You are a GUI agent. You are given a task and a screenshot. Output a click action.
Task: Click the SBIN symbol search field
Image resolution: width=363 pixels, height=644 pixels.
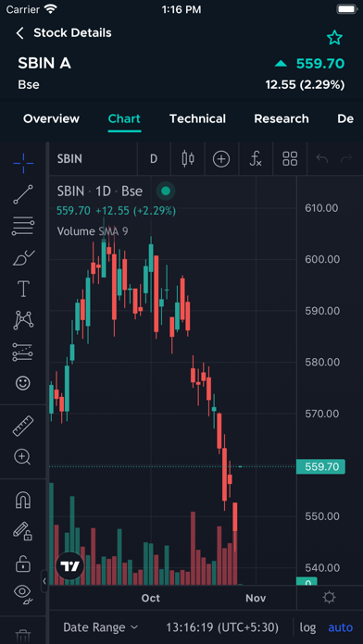click(93, 159)
